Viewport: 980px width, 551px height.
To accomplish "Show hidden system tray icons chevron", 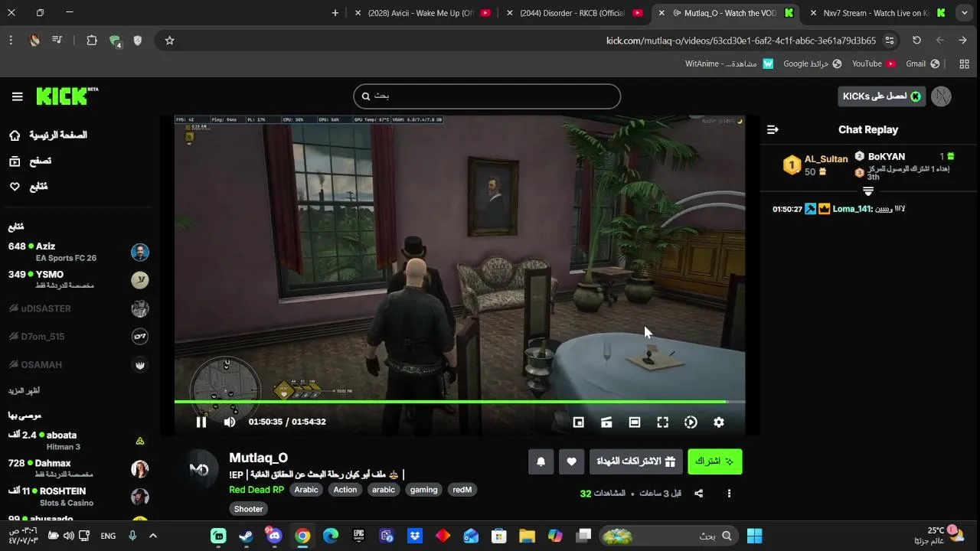I will [153, 536].
